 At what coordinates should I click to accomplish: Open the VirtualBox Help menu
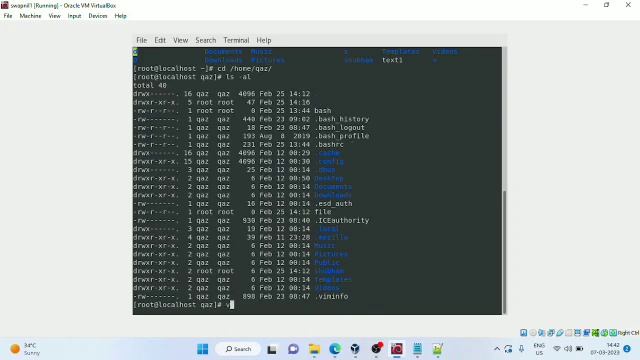[120, 16]
